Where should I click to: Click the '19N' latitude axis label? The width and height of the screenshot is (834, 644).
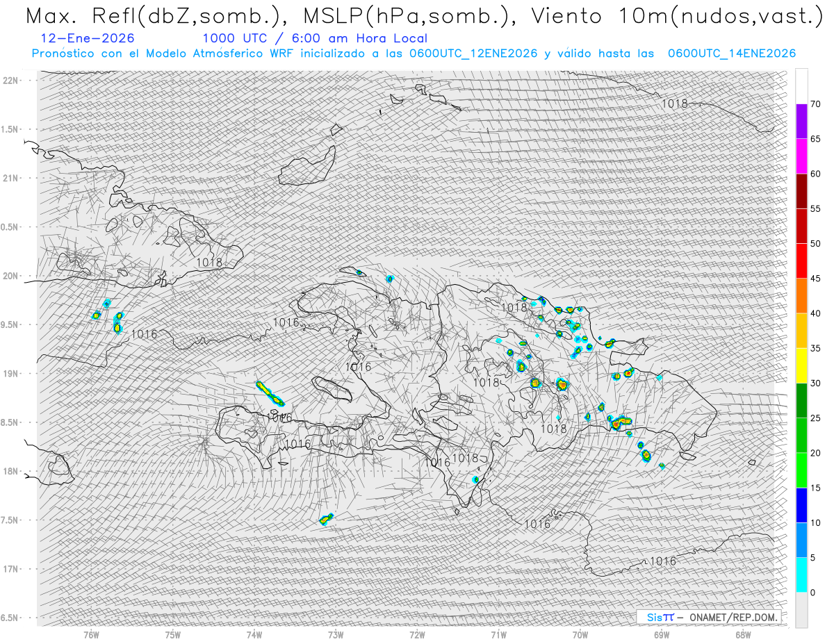(11, 374)
